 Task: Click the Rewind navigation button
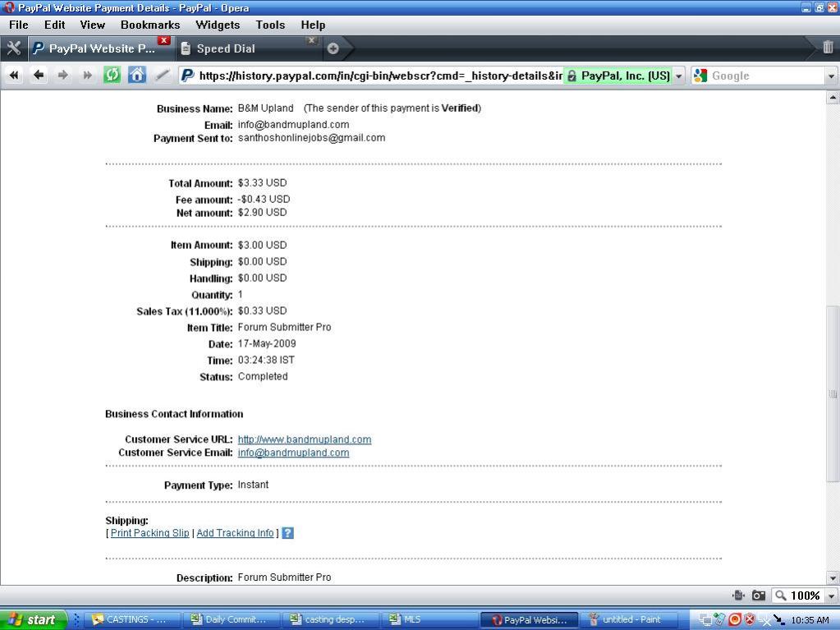click(15, 76)
